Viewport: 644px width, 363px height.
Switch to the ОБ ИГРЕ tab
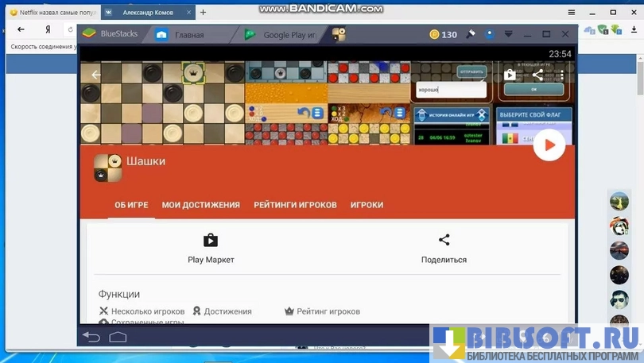[x=131, y=205]
